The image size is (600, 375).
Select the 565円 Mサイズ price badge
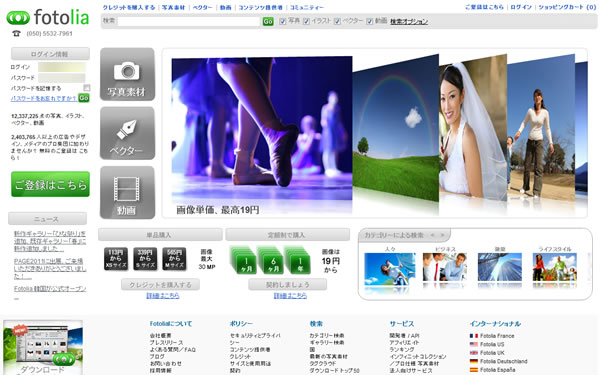pyautogui.click(x=174, y=259)
